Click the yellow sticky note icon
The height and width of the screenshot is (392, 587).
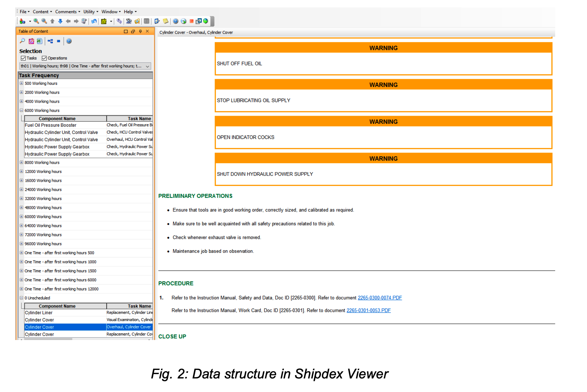coord(166,21)
